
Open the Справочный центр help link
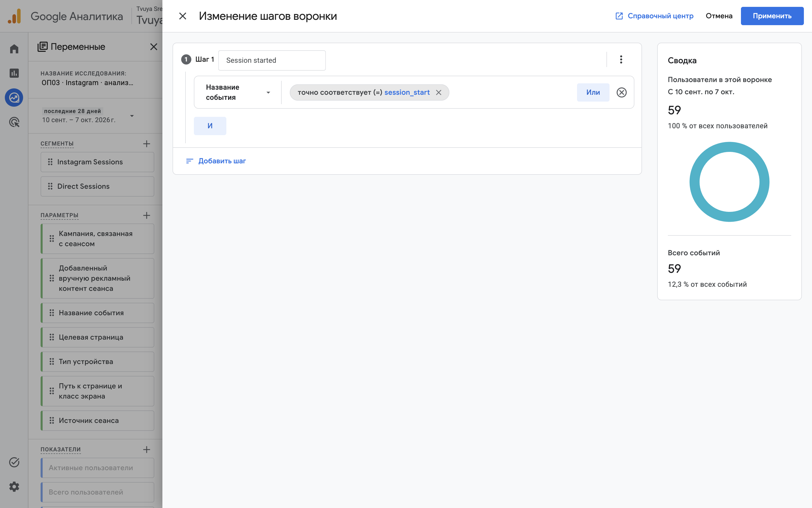[x=654, y=16]
